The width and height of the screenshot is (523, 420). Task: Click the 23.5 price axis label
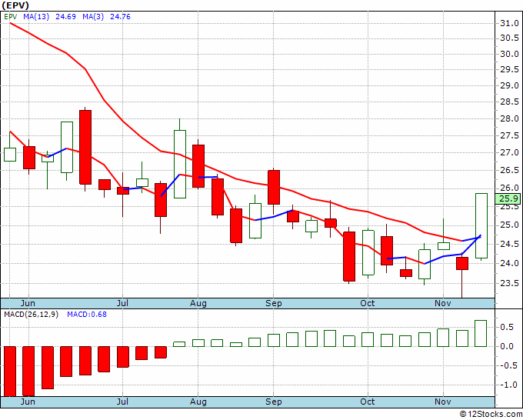tap(509, 284)
